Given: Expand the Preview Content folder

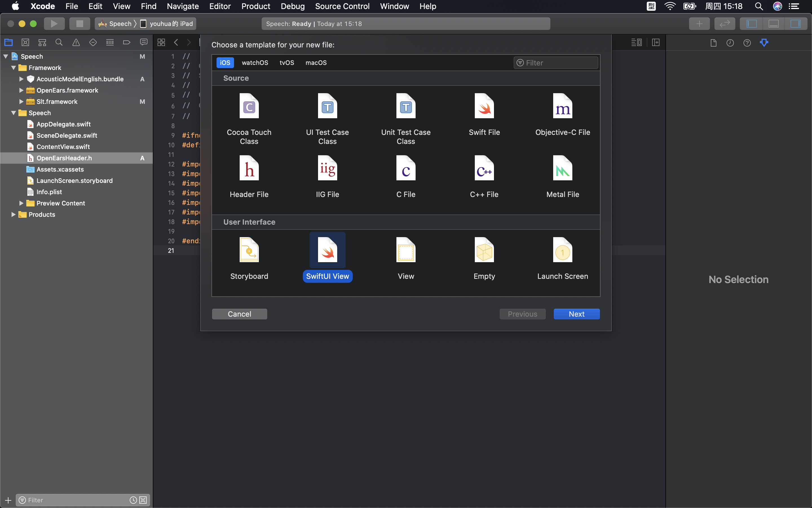Looking at the screenshot, I should (21, 203).
